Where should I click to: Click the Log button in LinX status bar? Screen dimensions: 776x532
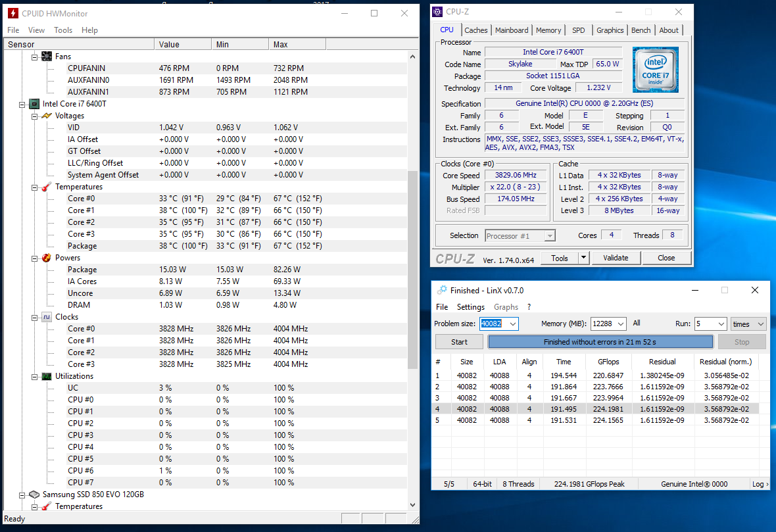[760, 484]
